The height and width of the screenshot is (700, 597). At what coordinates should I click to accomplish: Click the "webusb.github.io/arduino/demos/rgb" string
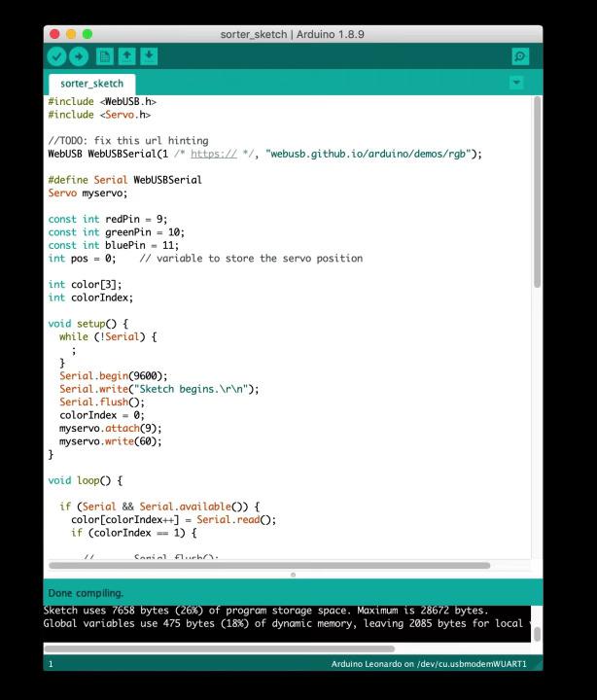(x=369, y=154)
